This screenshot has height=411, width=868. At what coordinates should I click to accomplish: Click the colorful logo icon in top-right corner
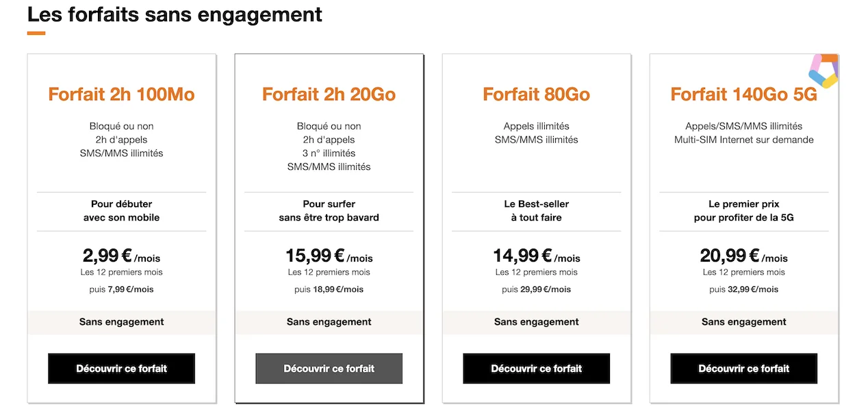click(x=823, y=72)
